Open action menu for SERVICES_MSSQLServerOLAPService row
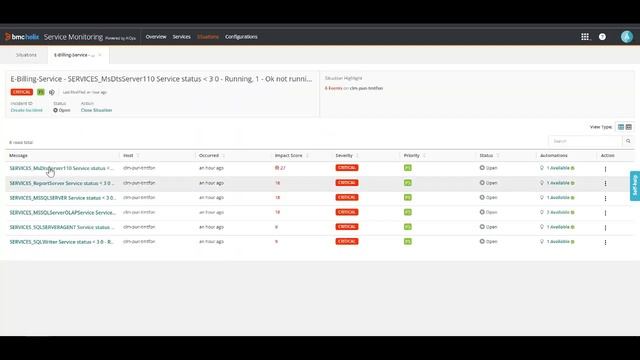Viewport: 640px width, 360px height. pyautogui.click(x=605, y=213)
